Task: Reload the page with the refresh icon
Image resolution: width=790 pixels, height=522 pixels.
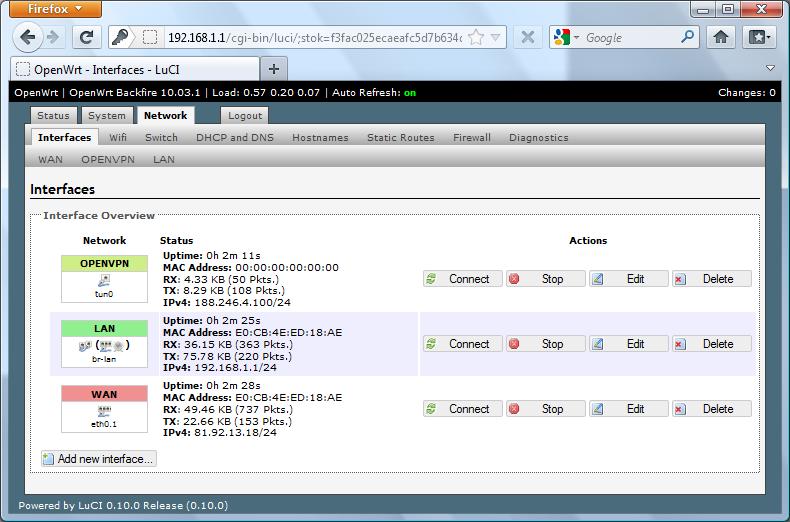Action: point(87,37)
